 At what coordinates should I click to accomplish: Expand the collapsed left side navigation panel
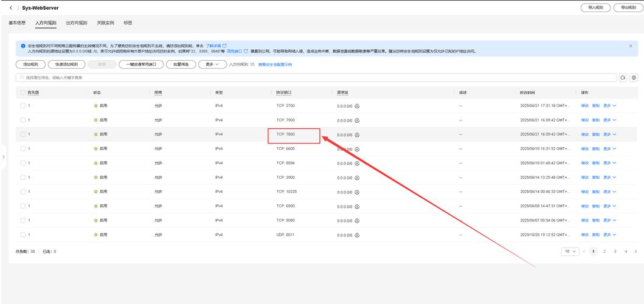click(3, 156)
